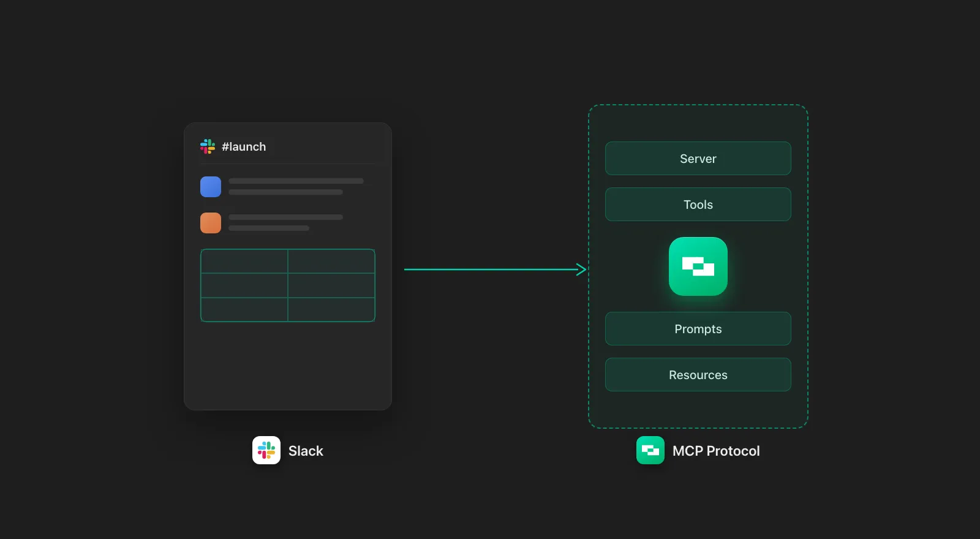Click the blue user avatar
The image size is (980, 539).
(x=211, y=187)
